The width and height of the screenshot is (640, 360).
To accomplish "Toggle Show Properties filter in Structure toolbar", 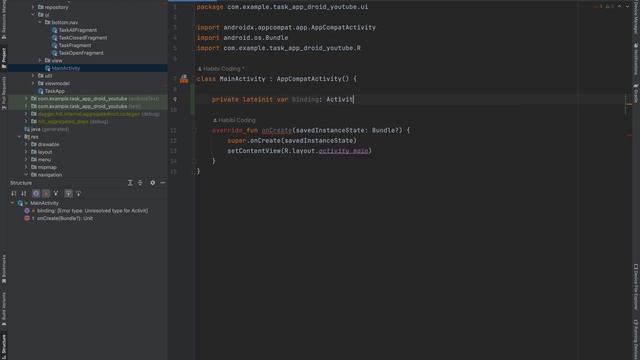I will point(36,193).
